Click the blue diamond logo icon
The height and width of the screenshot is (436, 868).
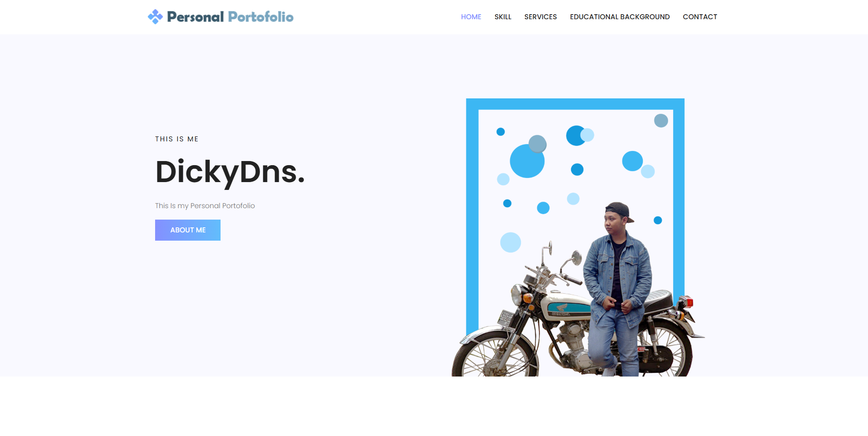point(155,17)
